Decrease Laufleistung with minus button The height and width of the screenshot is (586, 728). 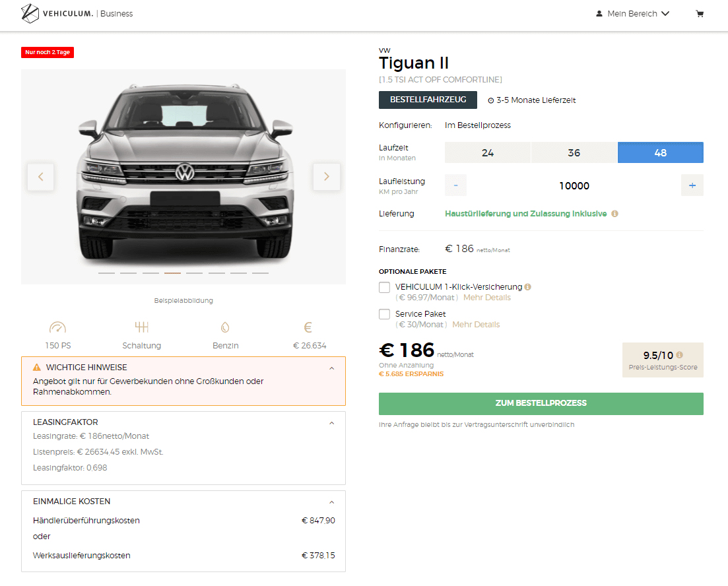click(x=455, y=185)
